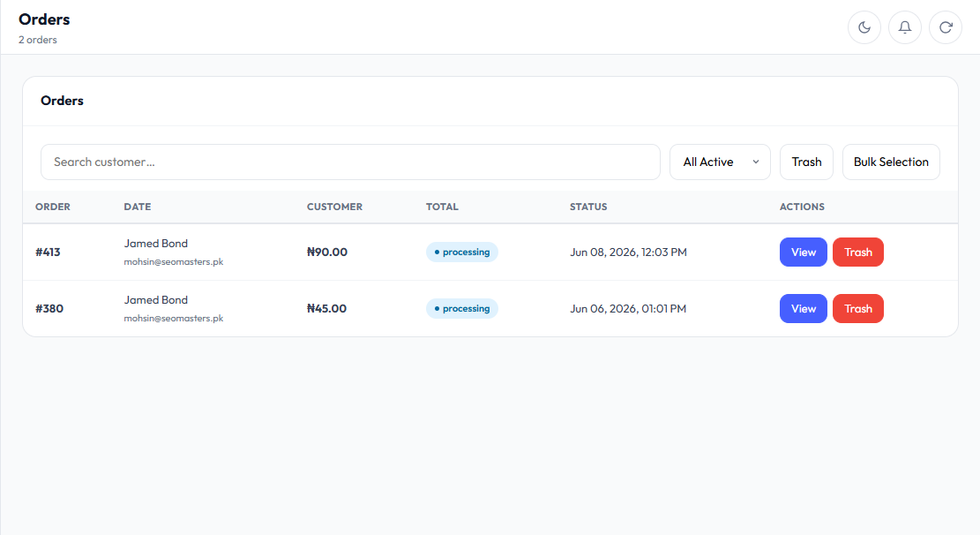Viewport: 980px width, 535px height.
Task: Trash order #413
Action: pos(858,252)
